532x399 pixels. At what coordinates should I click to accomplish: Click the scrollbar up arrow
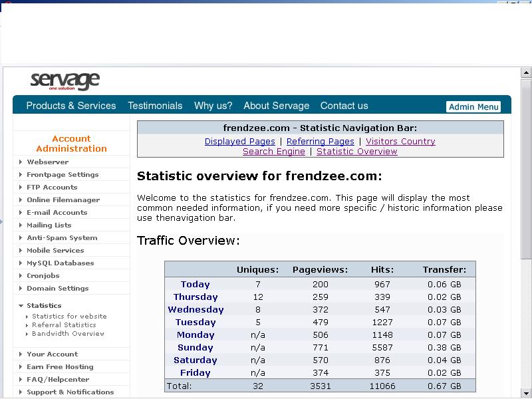[x=526, y=72]
